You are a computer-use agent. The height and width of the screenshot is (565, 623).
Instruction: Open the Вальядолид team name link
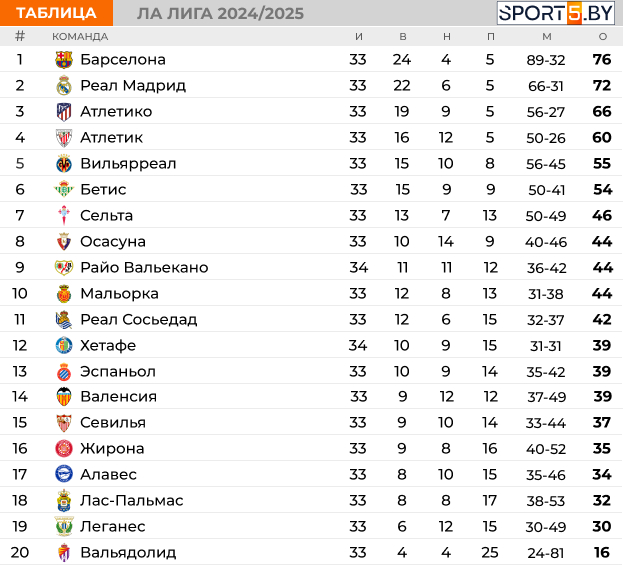tap(128, 552)
